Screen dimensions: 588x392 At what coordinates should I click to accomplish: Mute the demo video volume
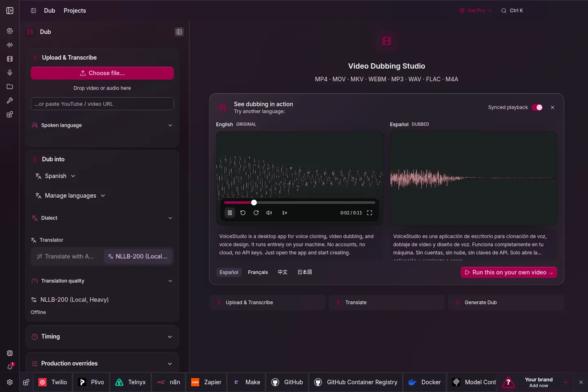coord(269,213)
